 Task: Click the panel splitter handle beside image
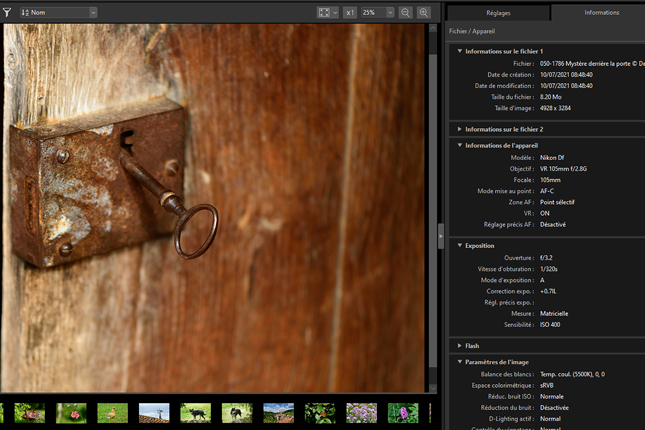pos(440,235)
